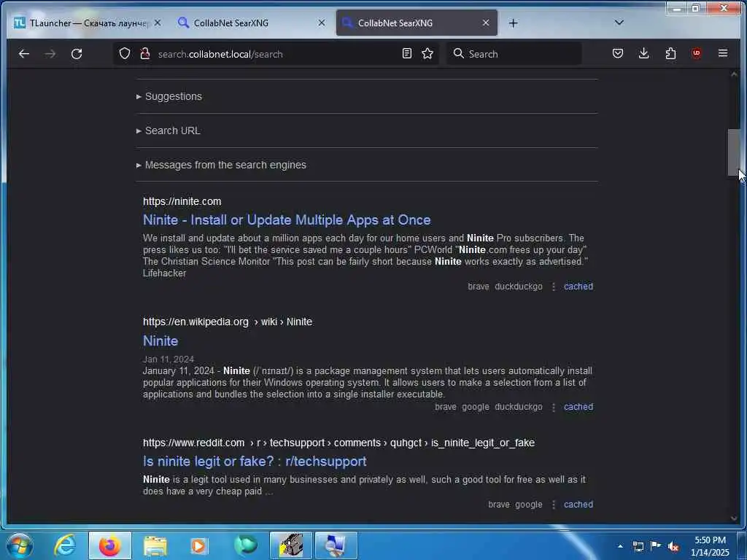Launch Internet Explorer from taskbar
Viewport: 747px width, 560px height.
(x=65, y=545)
